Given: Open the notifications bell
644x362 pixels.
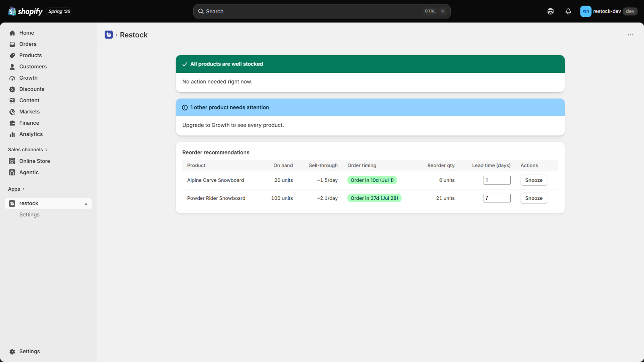Looking at the screenshot, I should pos(568,11).
